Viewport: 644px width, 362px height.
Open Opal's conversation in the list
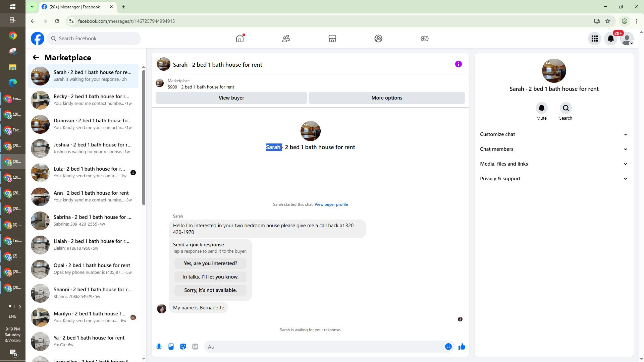click(83, 269)
